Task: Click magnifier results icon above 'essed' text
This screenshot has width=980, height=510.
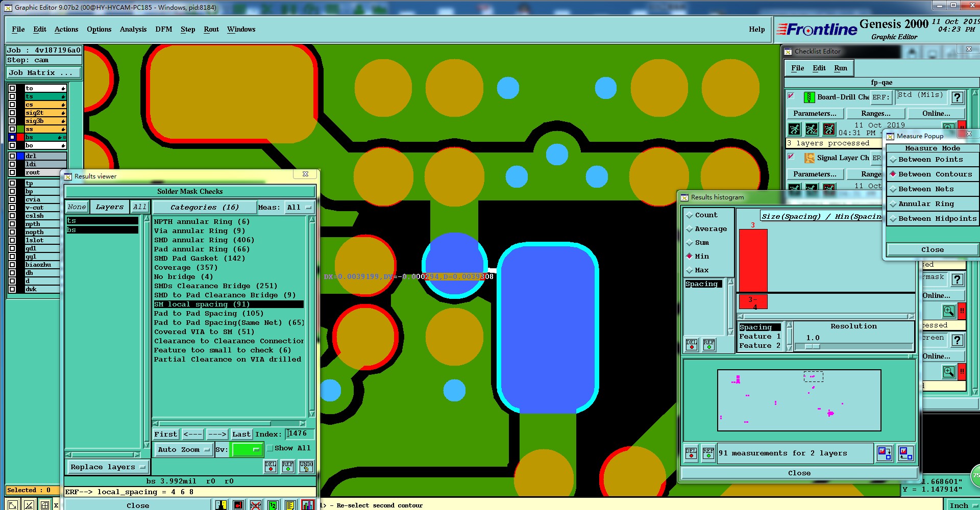Action: [948, 311]
